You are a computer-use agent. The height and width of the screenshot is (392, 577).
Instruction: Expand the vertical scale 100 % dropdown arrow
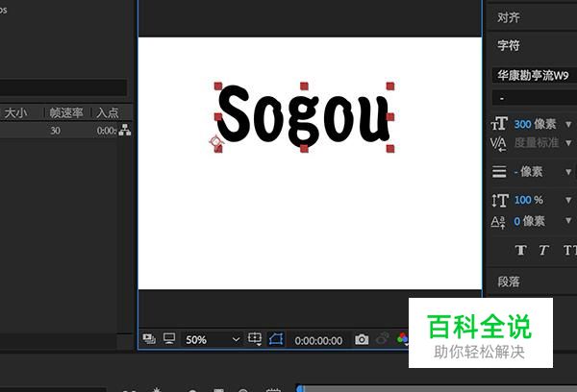point(568,200)
